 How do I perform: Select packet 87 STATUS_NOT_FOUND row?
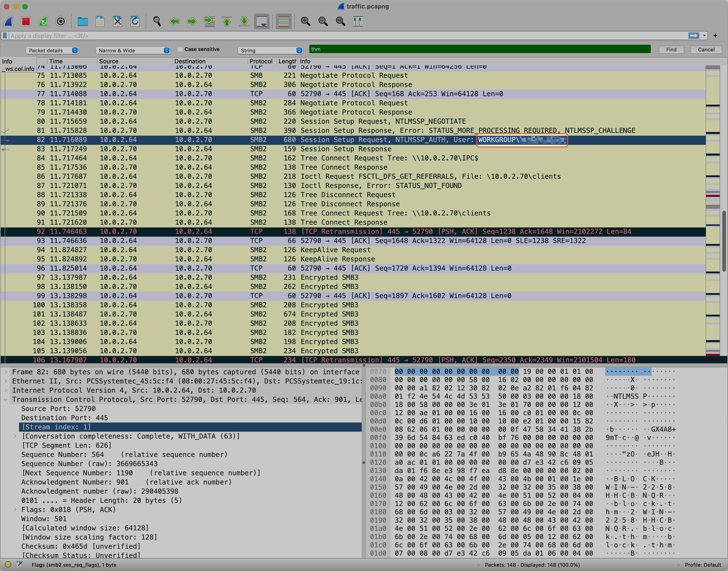pyautogui.click(x=353, y=185)
